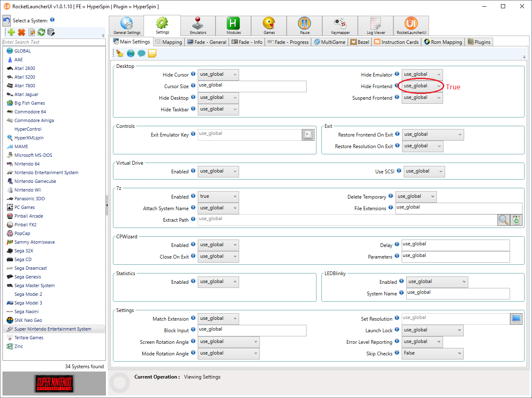Viewport: 532px width, 398px height.
Task: Click the keyboard key button for Exit Emulator Key
Action: 308,134
